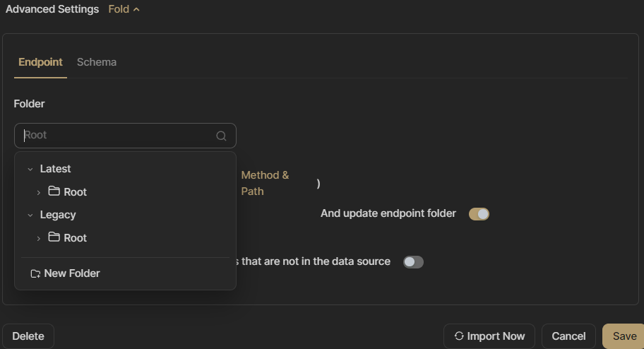This screenshot has width=644, height=349.
Task: Expand Root folder under Legacy
Action: click(38, 238)
